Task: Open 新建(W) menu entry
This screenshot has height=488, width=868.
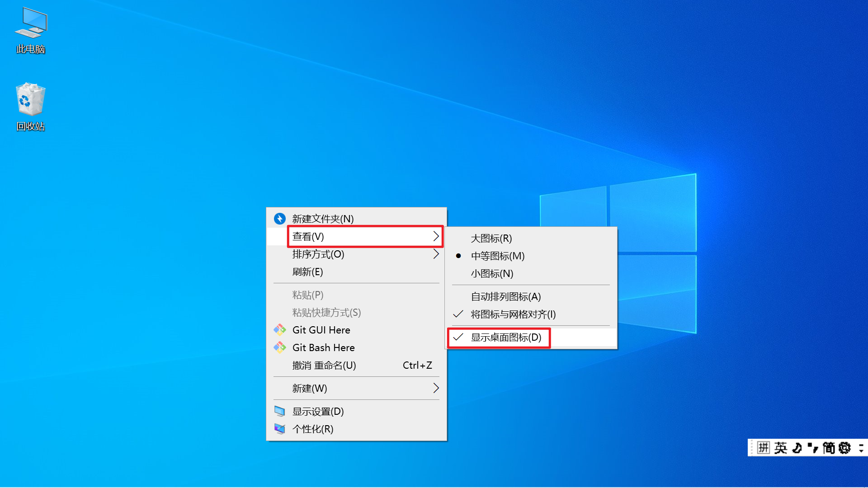Action: (x=356, y=388)
